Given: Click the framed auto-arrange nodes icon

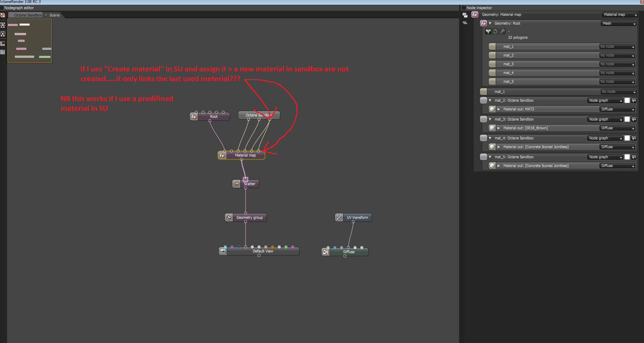Looking at the screenshot, I should [3, 34].
